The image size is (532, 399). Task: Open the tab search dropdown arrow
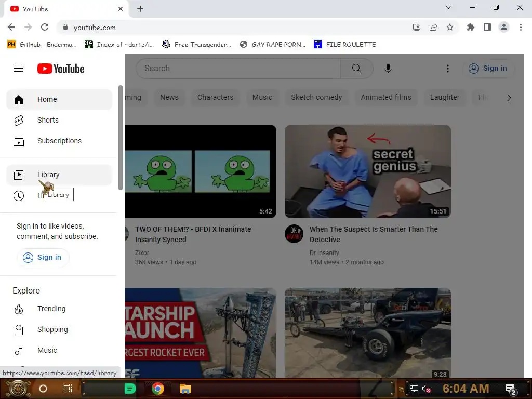448,7
